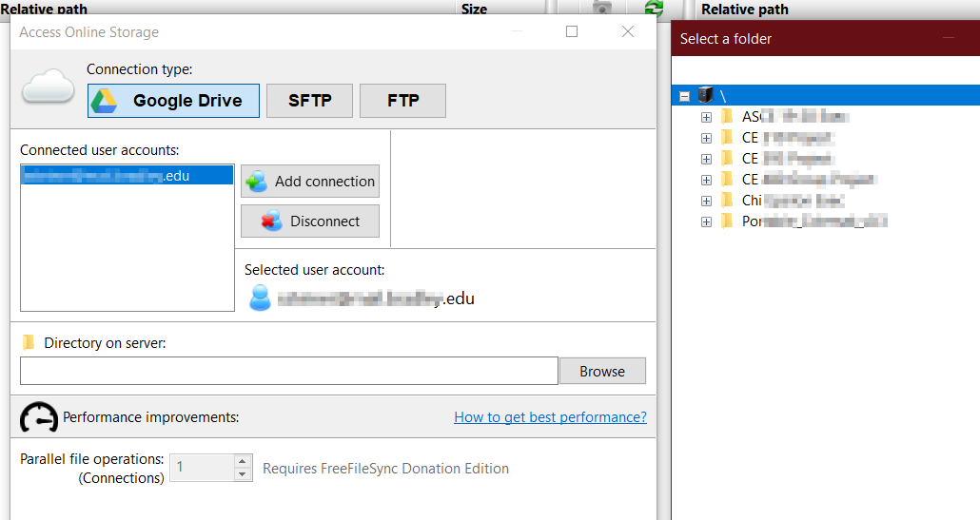Collapse the root backslash tree node
980x520 pixels.
685,96
